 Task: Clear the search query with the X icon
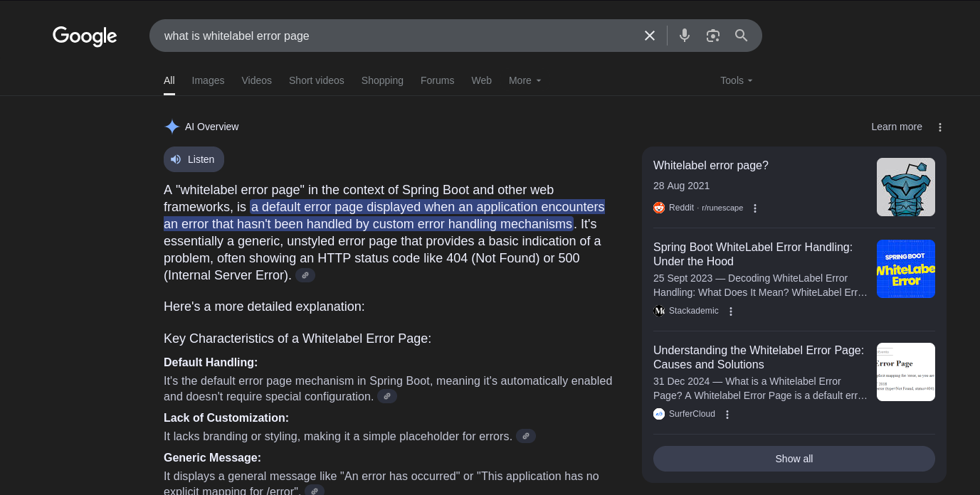click(650, 36)
